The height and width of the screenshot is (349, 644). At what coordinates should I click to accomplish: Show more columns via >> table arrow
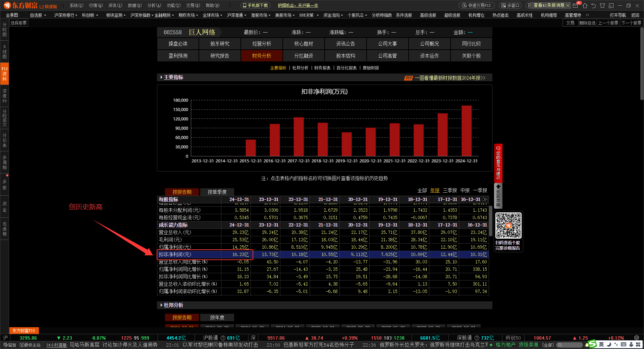click(x=485, y=199)
